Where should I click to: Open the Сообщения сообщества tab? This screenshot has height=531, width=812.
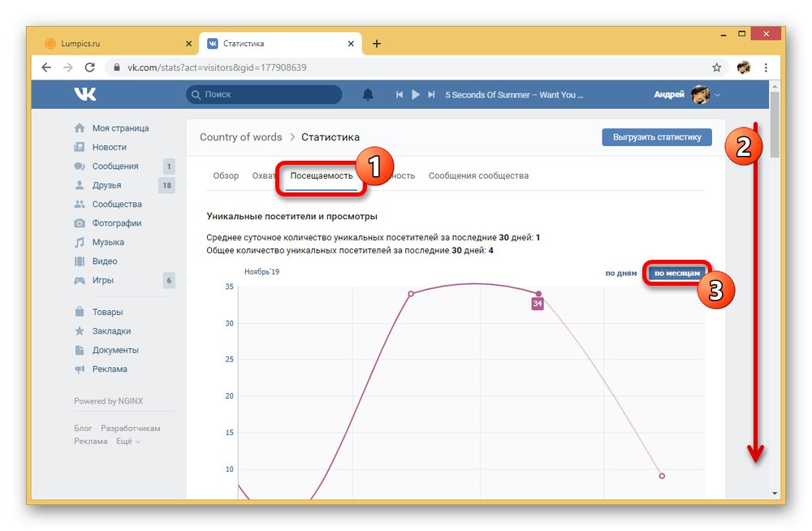point(478,175)
